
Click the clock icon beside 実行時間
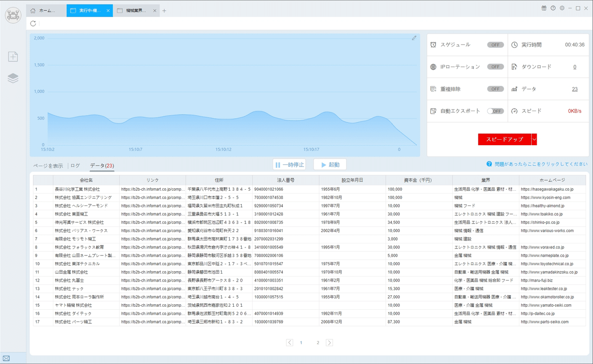[x=514, y=44]
